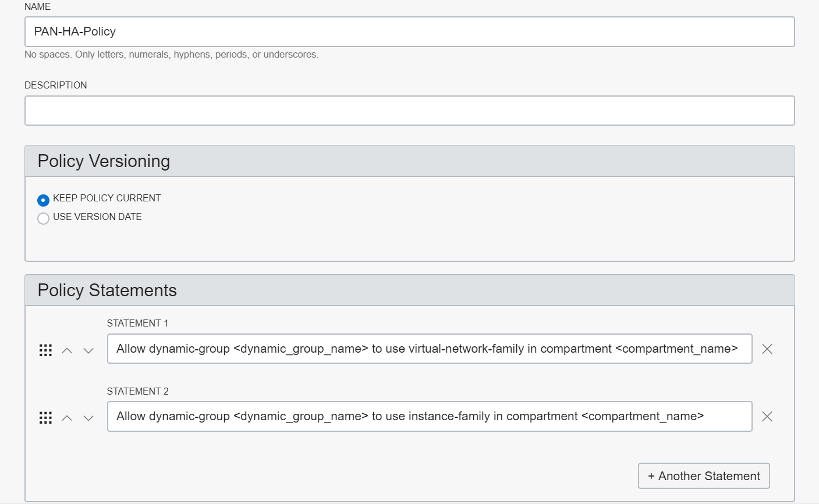This screenshot has height=504, width=819.
Task: Select the Use Version Date radio button
Action: tap(43, 219)
